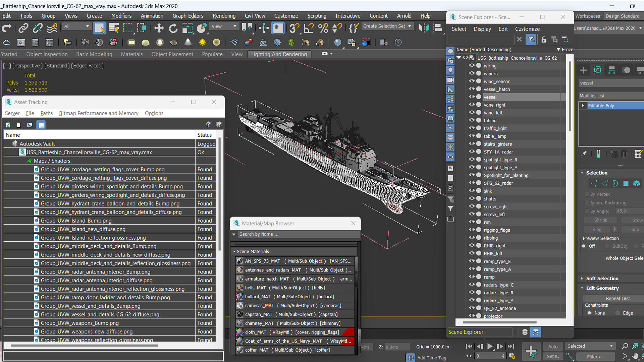
Task: Hide the RHIB_right object
Action: pos(472,246)
